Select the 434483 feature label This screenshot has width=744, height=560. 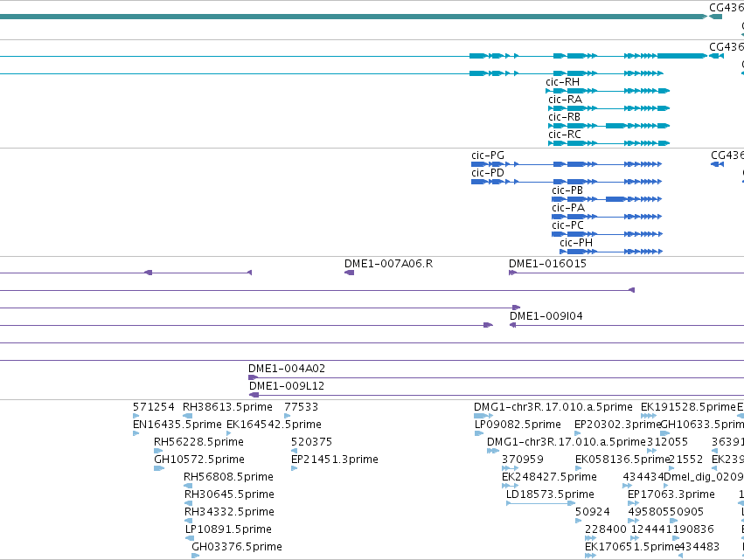[699, 547]
